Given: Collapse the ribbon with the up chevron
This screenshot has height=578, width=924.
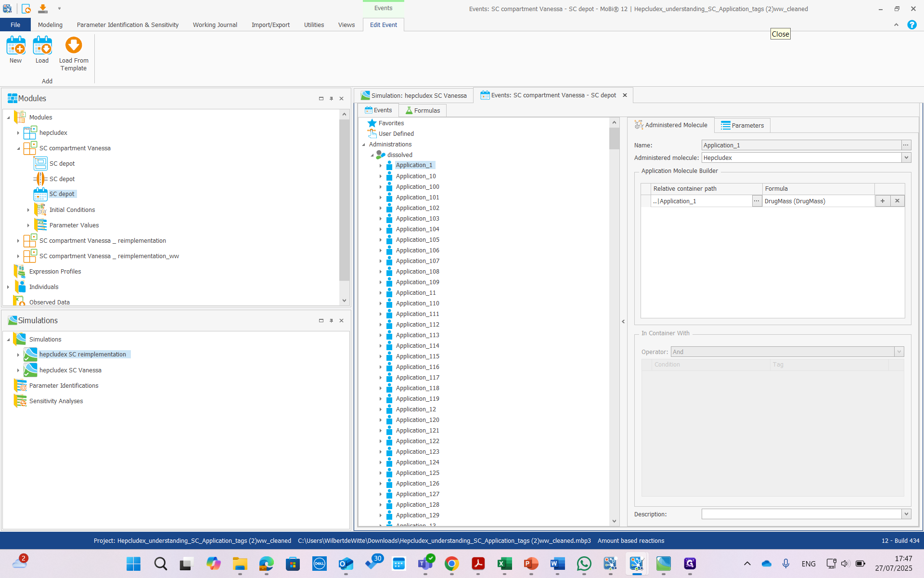Looking at the screenshot, I should click(896, 25).
